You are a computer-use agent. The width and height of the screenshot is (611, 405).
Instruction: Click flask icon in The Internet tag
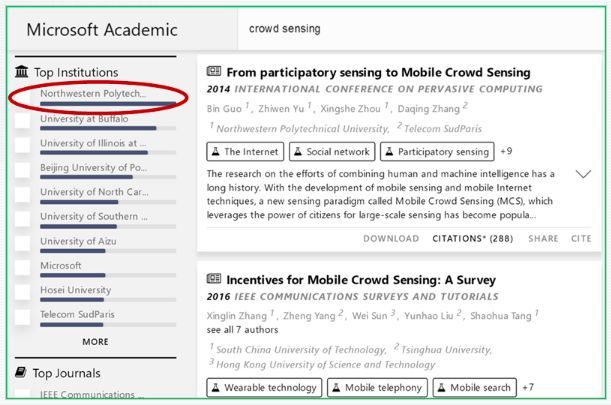(x=215, y=152)
